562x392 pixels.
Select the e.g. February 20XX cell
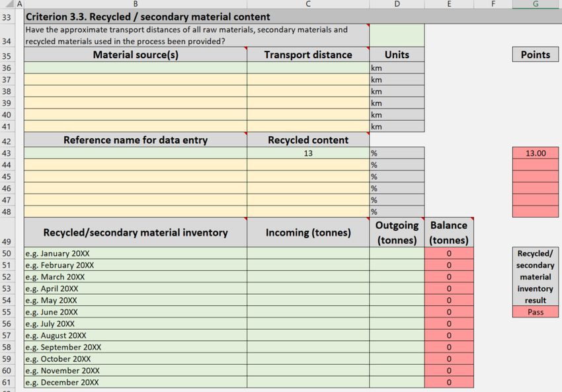[x=136, y=265]
